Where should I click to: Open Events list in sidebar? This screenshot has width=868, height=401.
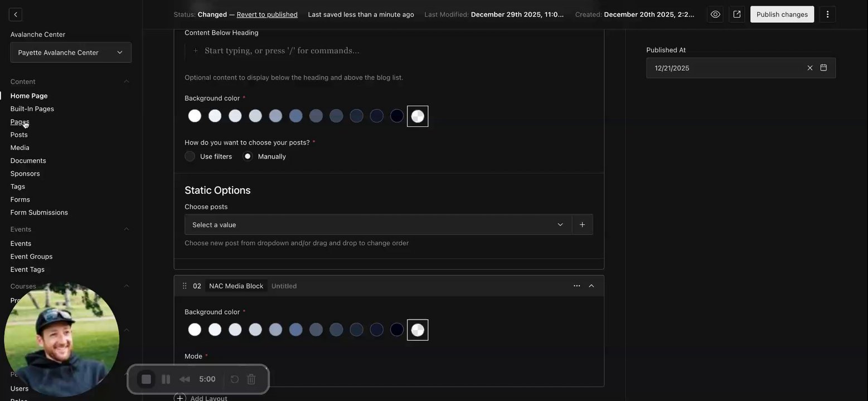21,243
